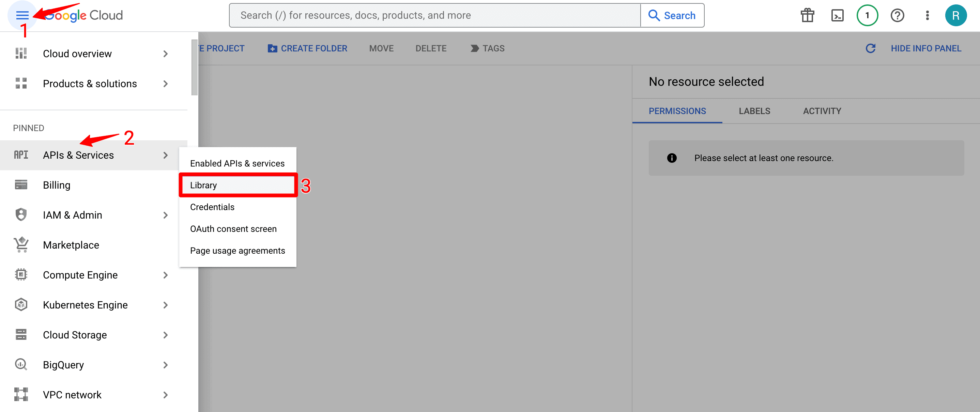Open the help question mark icon
This screenshot has width=980, height=412.
tap(897, 15)
